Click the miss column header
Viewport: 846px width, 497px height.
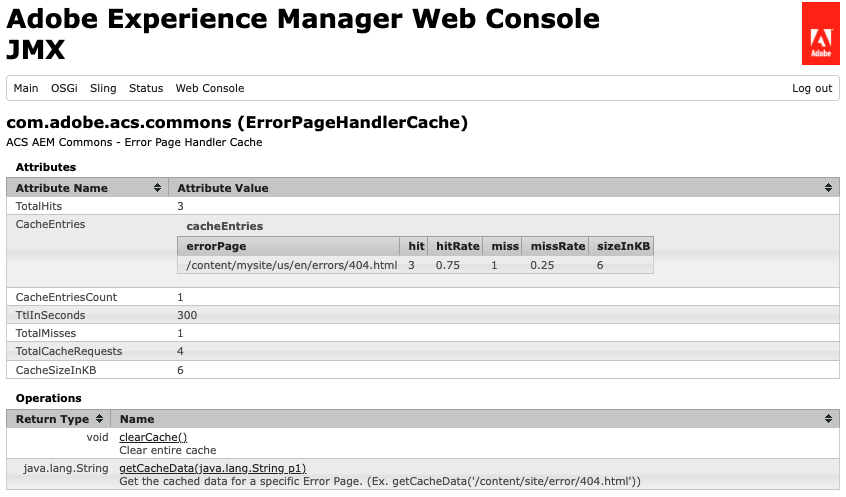(x=502, y=246)
